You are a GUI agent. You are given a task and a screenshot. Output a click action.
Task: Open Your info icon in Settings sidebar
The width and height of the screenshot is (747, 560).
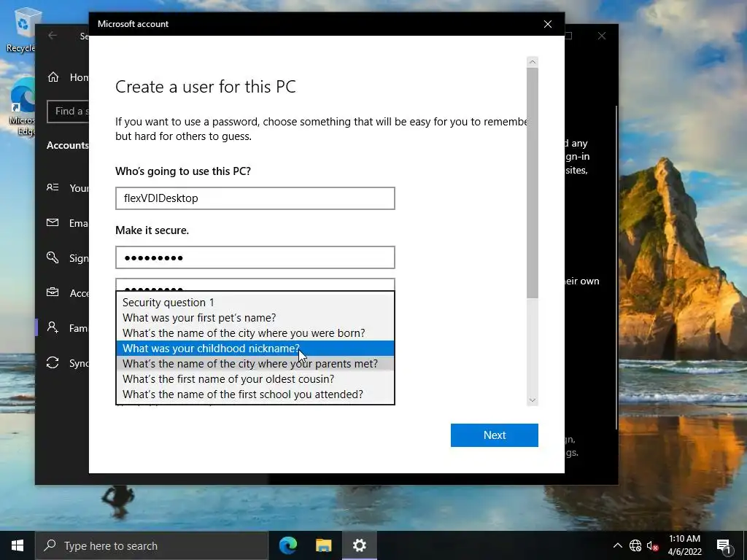pyautogui.click(x=53, y=187)
